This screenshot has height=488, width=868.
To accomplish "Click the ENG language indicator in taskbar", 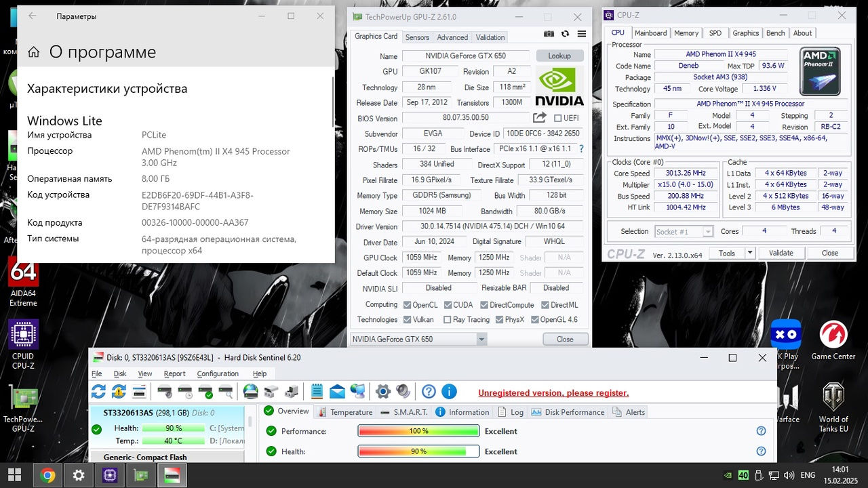I will point(808,475).
